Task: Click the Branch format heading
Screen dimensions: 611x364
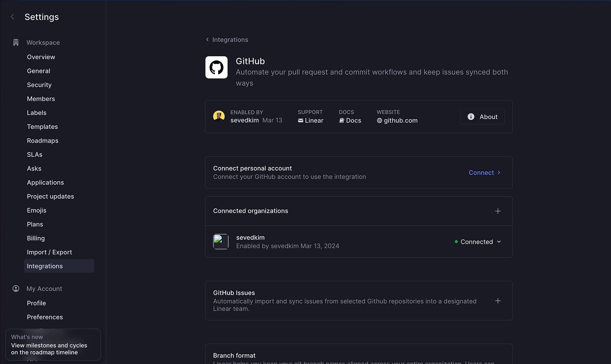Action: click(x=234, y=355)
